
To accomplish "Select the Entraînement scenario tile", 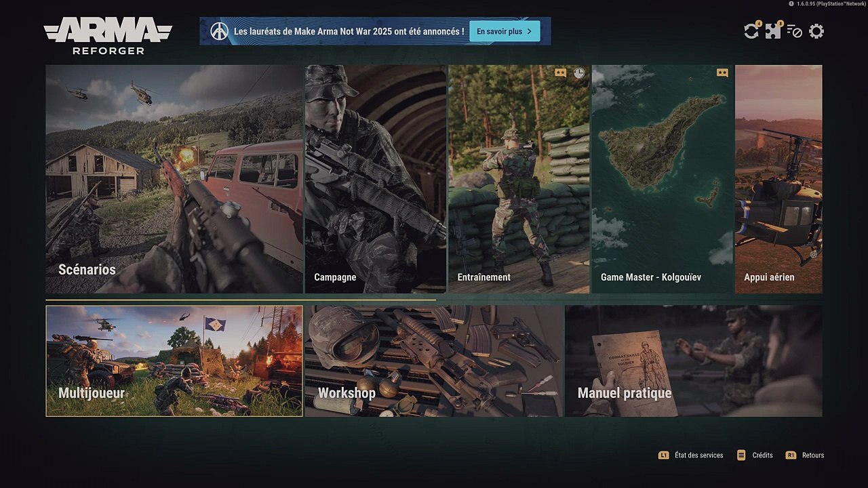I will click(x=519, y=179).
